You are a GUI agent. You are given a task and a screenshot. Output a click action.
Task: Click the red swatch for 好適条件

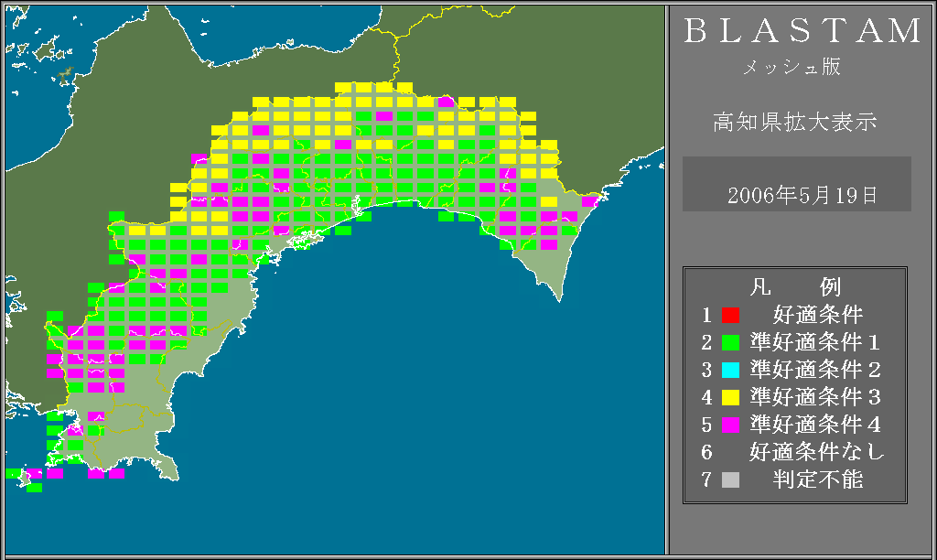730,315
